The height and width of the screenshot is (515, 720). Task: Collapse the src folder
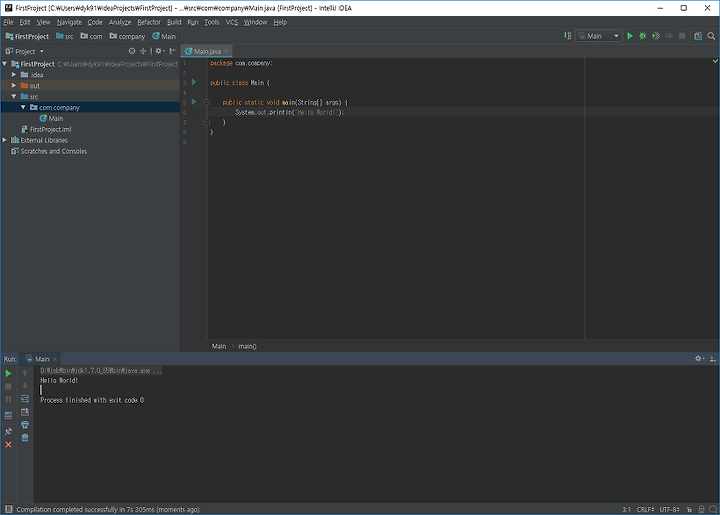[14, 96]
